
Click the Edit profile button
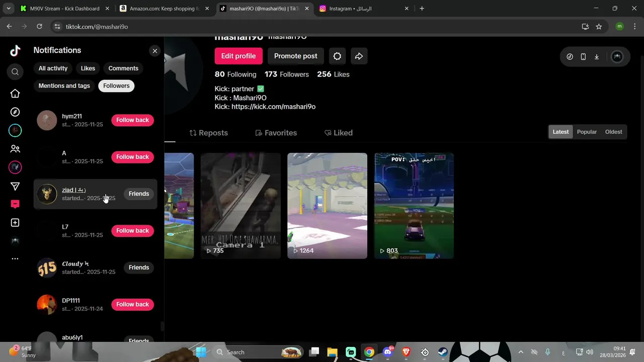click(238, 56)
